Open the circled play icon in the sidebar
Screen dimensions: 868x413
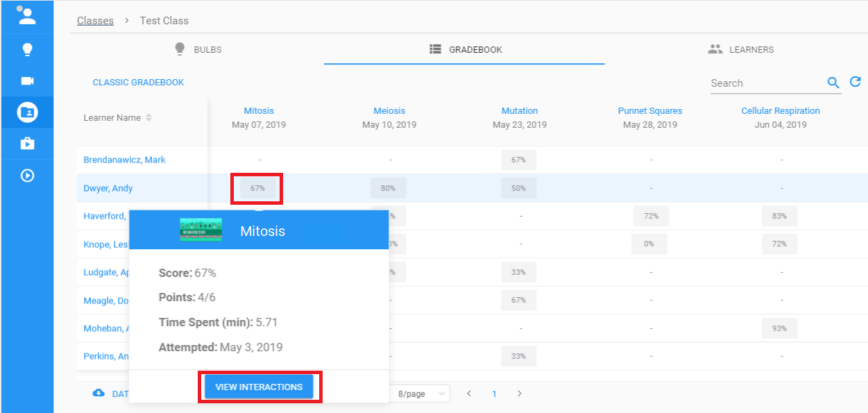pos(27,176)
